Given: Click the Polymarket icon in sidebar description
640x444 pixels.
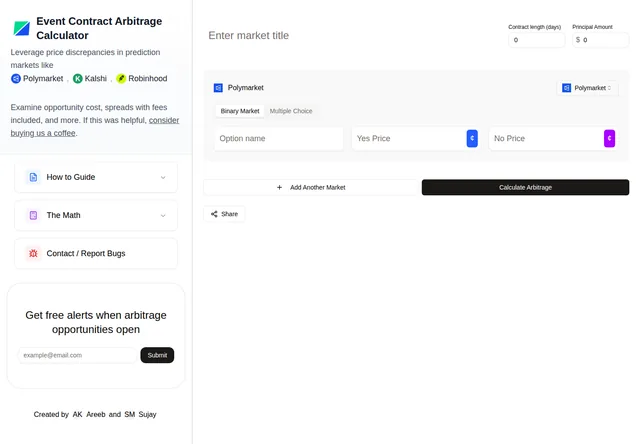Looking at the screenshot, I should (x=16, y=78).
